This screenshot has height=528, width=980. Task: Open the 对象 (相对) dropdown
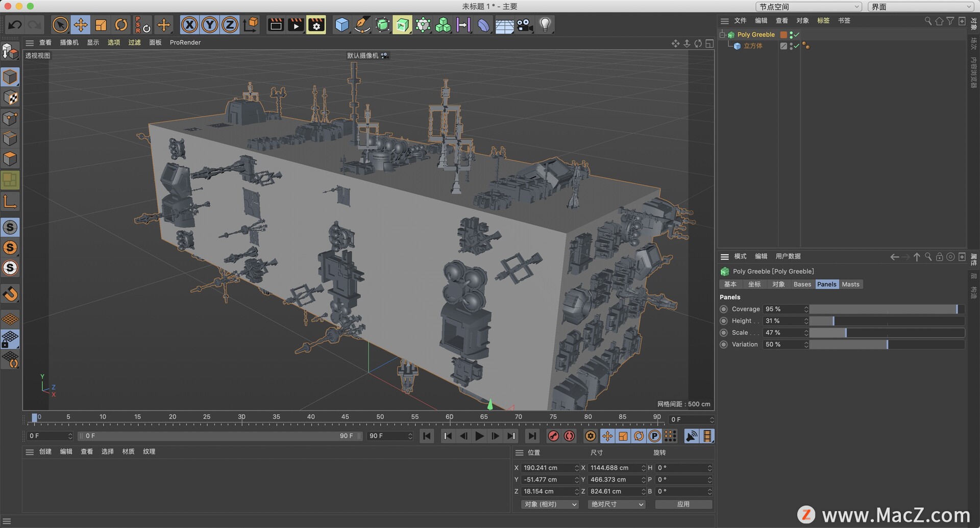549,504
